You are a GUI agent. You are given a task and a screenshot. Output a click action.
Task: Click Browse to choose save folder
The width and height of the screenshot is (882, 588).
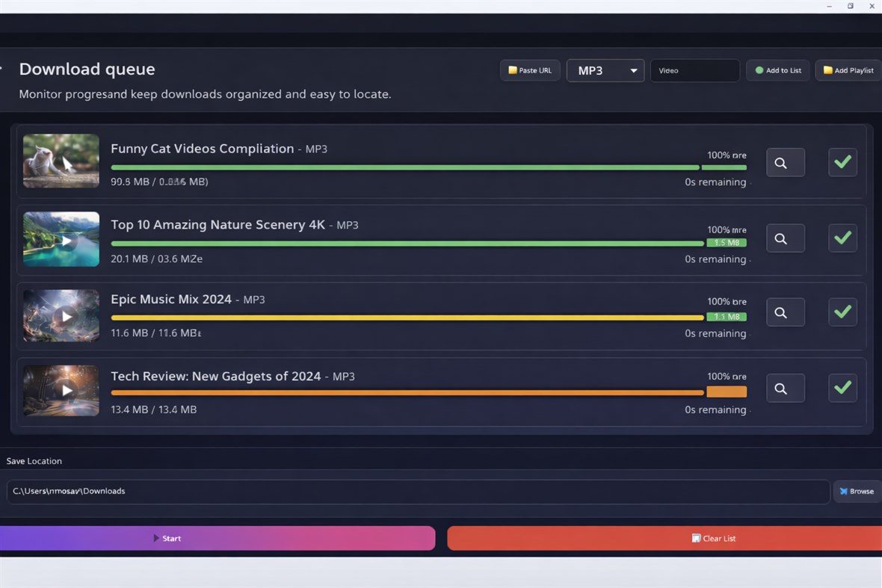click(857, 492)
